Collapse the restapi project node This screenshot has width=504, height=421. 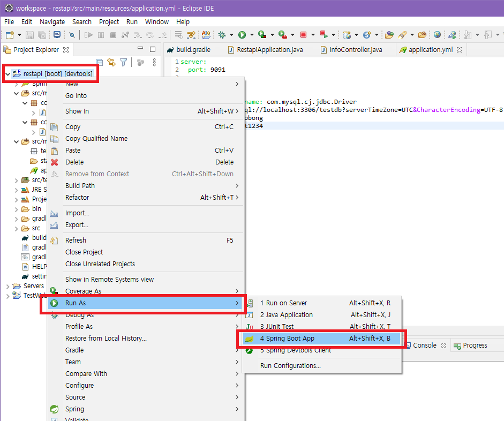[x=7, y=74]
